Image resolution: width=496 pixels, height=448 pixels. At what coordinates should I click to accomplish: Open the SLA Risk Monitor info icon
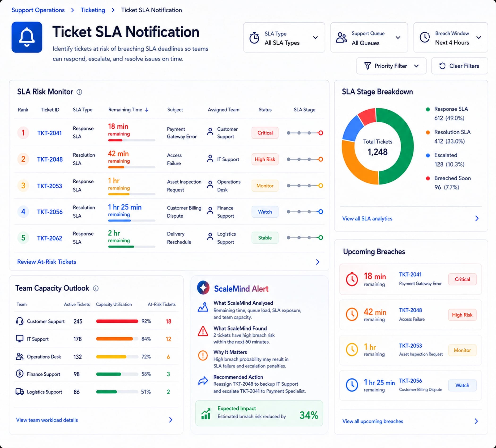click(x=79, y=92)
